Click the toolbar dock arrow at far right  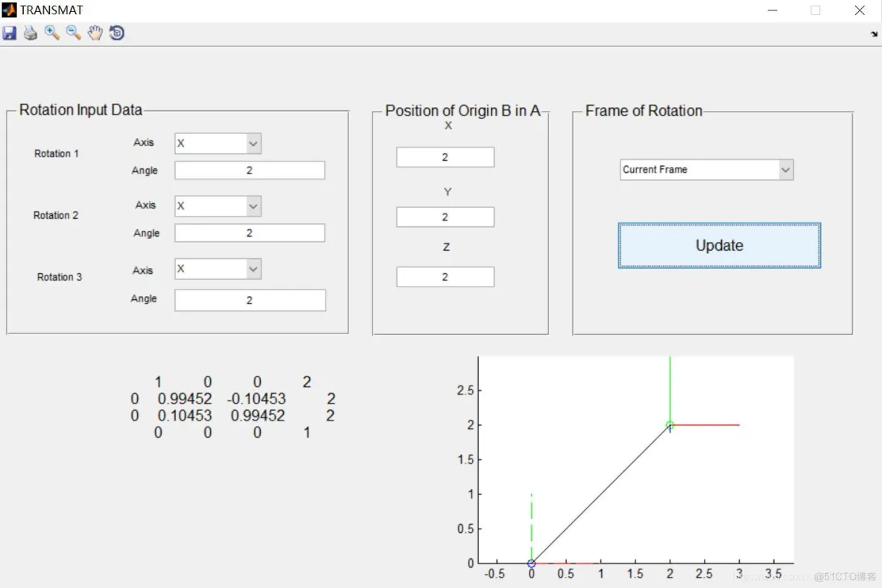point(874,34)
